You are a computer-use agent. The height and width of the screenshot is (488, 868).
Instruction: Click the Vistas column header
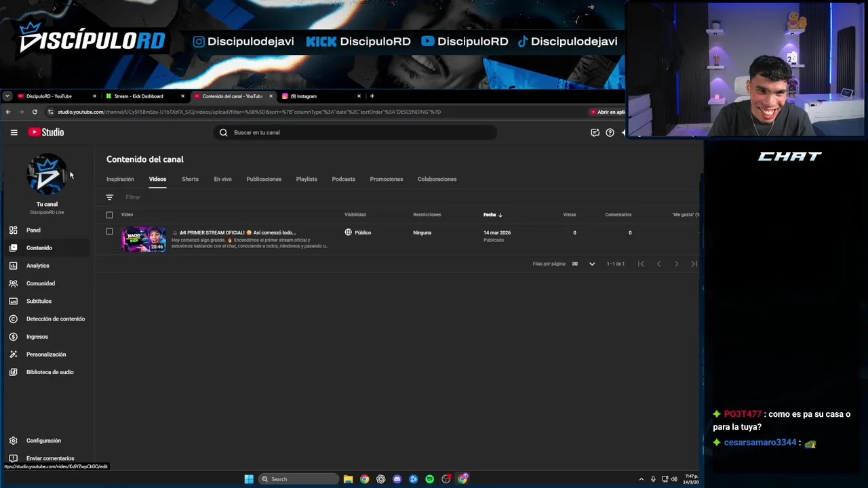pos(570,215)
